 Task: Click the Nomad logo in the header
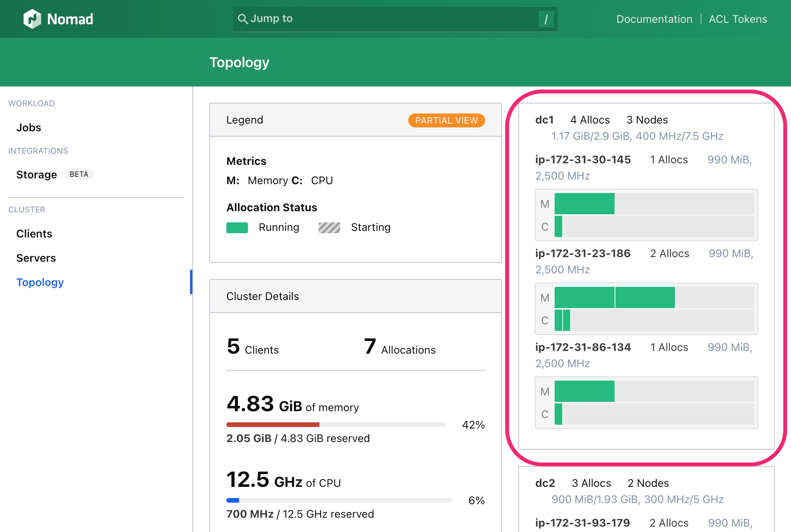pyautogui.click(x=59, y=19)
